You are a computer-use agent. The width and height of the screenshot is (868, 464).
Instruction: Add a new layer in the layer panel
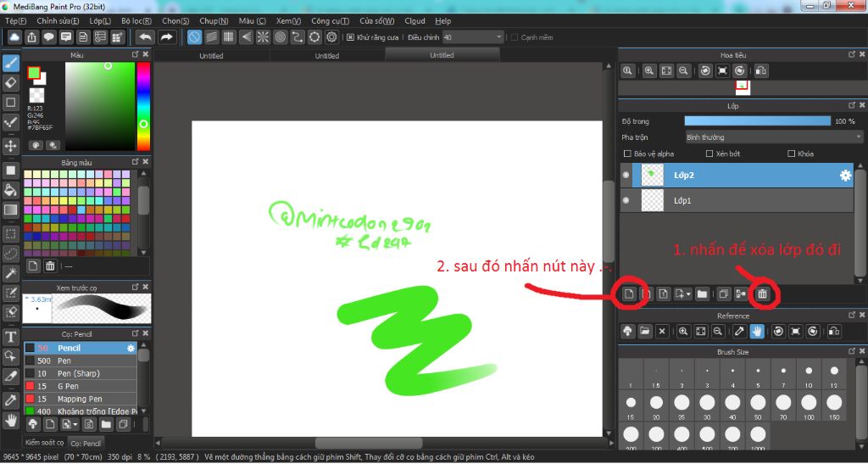pos(629,294)
